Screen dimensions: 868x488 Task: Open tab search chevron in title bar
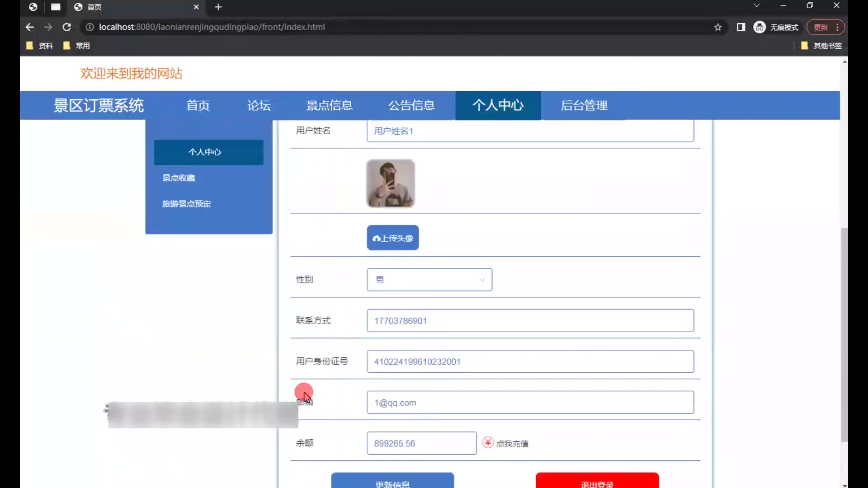756,5
